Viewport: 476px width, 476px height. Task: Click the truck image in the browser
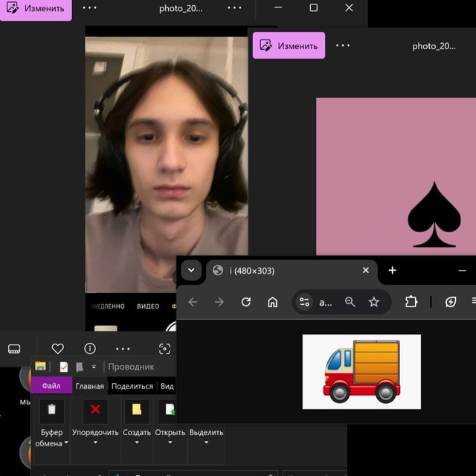tap(361, 372)
